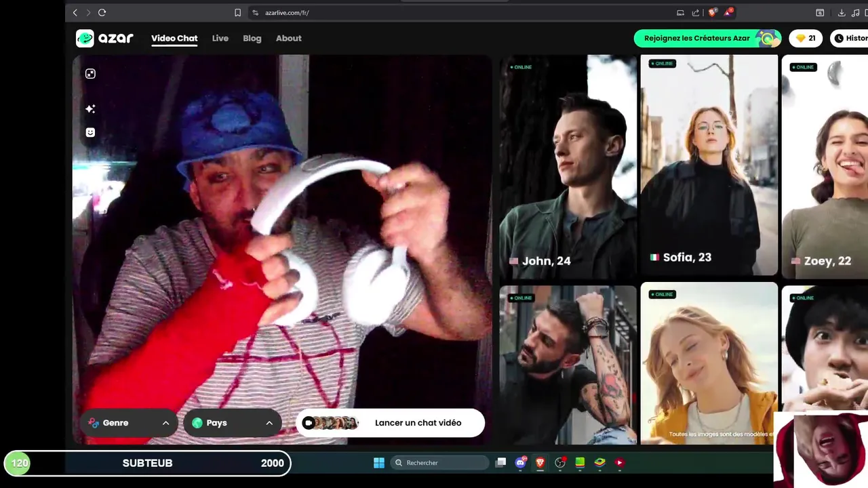Open the Live tab
Viewport: 868px width, 488px height.
tap(220, 39)
